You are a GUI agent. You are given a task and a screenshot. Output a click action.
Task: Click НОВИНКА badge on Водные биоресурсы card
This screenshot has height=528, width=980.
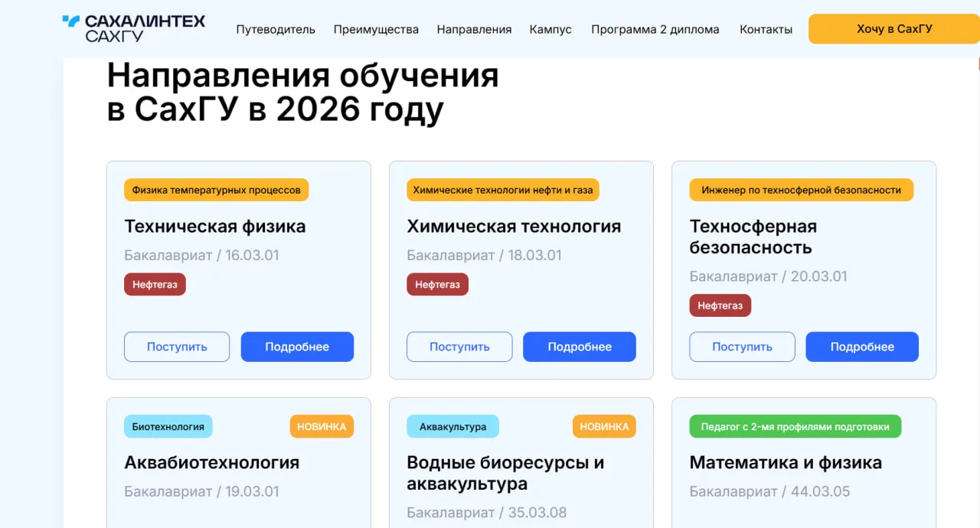point(604,426)
